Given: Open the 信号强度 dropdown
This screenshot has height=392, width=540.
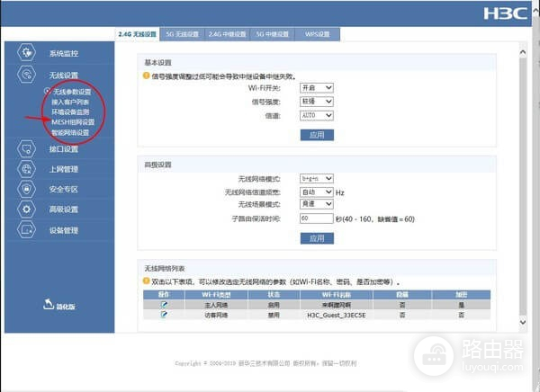Looking at the screenshot, I should (x=316, y=102).
